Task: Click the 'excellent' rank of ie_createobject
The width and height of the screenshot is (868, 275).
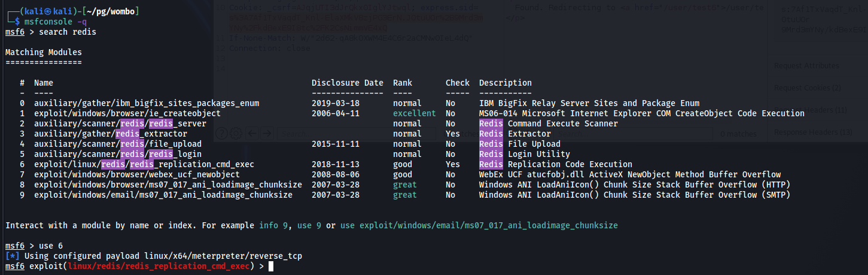Action: pos(415,113)
